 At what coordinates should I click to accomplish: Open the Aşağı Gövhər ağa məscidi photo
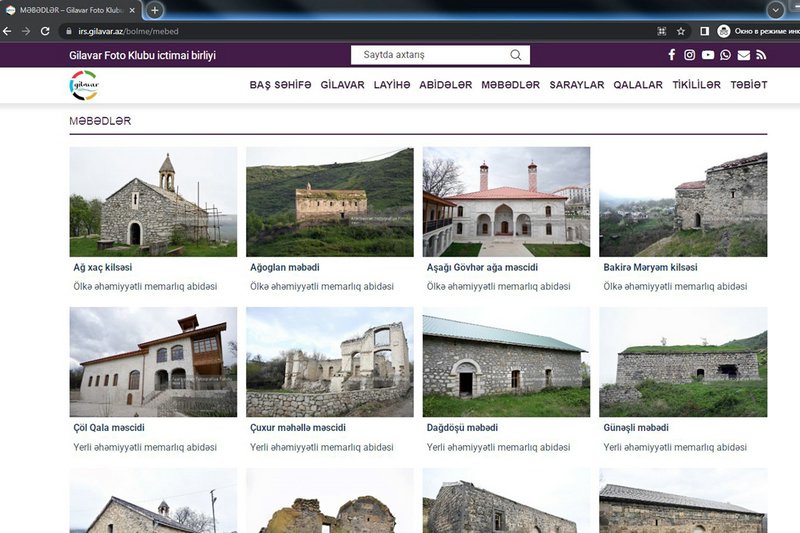pyautogui.click(x=506, y=202)
